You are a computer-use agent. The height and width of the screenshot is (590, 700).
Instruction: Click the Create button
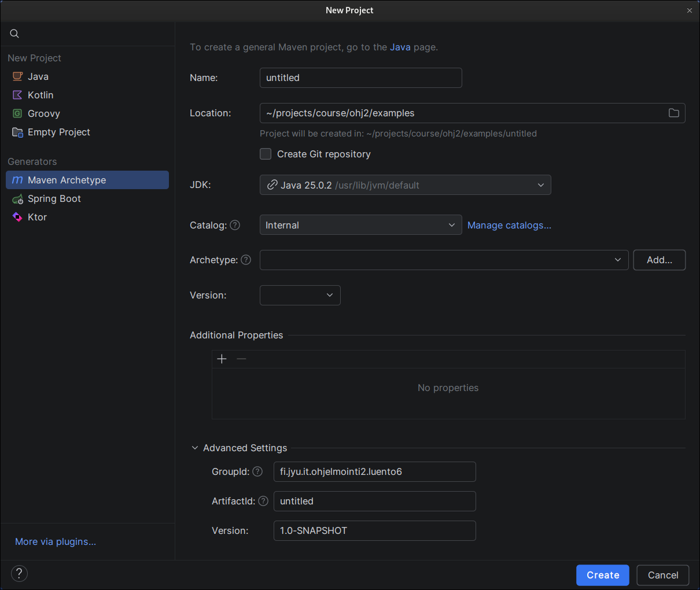coord(602,575)
